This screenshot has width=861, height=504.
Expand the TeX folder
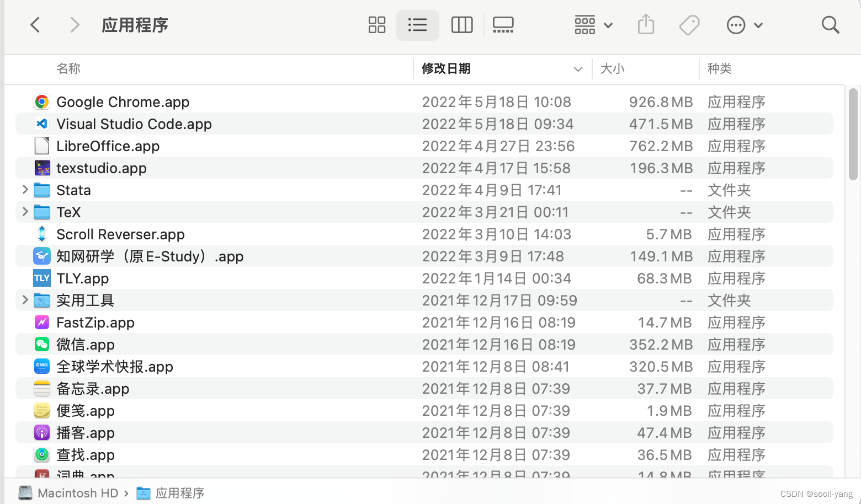click(x=25, y=212)
